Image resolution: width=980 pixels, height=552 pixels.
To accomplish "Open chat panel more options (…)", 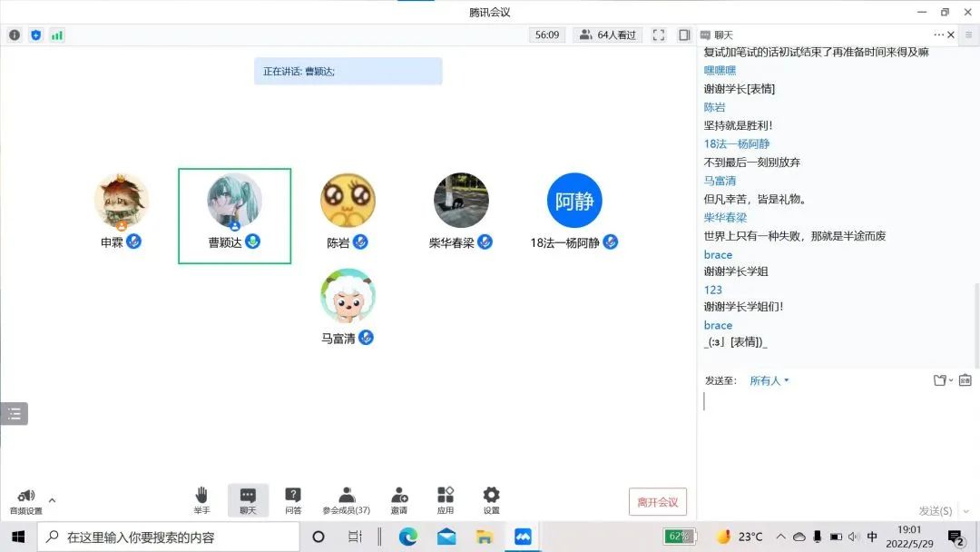I will [938, 34].
